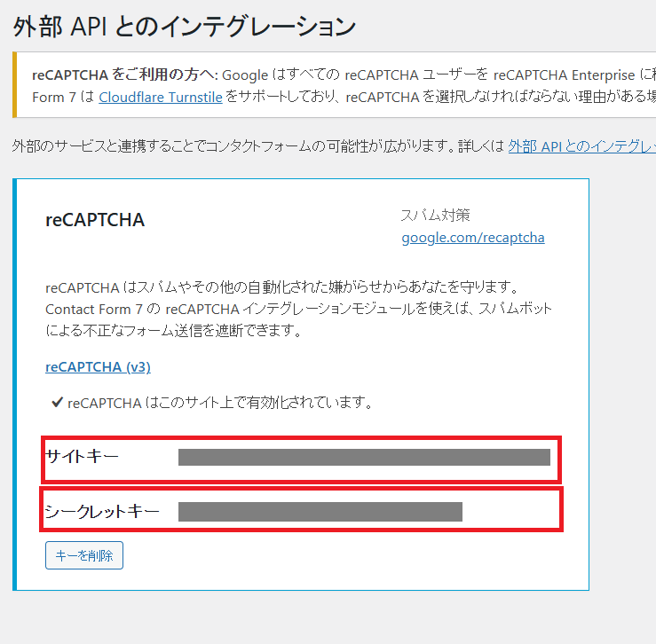Image resolution: width=656 pixels, height=644 pixels.
Task: Click the reCAPTCHA card heading
Action: coord(95,220)
